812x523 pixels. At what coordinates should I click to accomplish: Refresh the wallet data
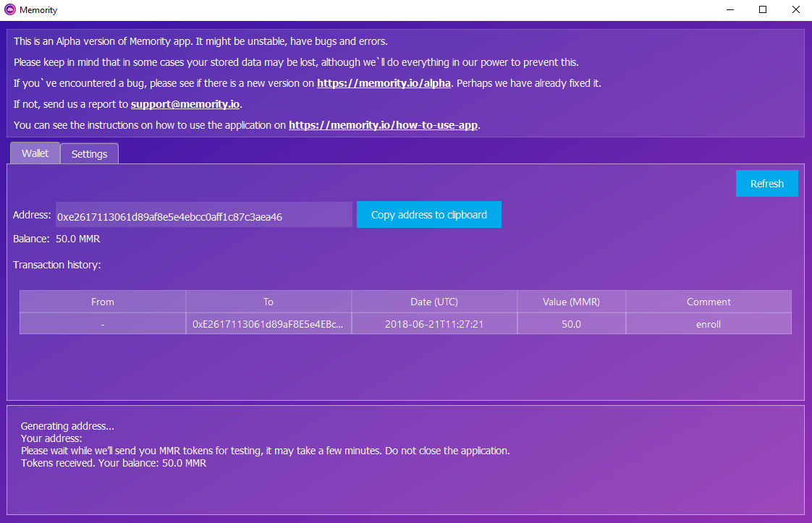(767, 183)
